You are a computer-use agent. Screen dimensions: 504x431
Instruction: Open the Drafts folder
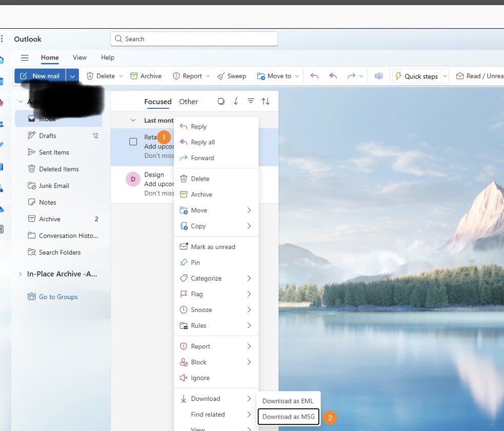point(59,135)
